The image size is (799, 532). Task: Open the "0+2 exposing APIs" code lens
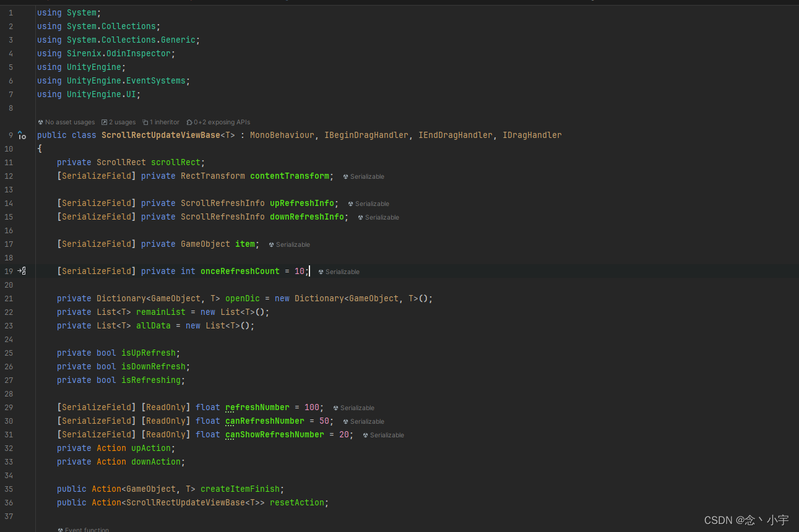click(x=218, y=122)
